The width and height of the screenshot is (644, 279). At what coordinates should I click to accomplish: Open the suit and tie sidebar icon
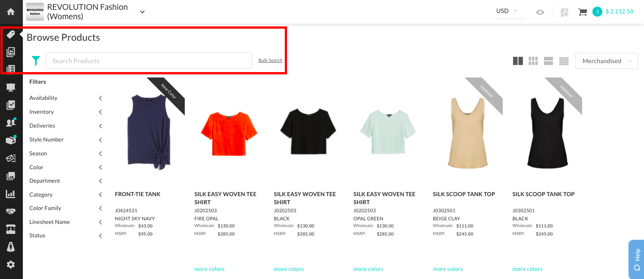point(11,246)
